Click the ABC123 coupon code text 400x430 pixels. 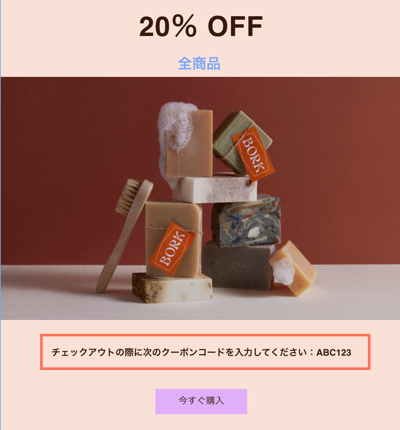[334, 352]
